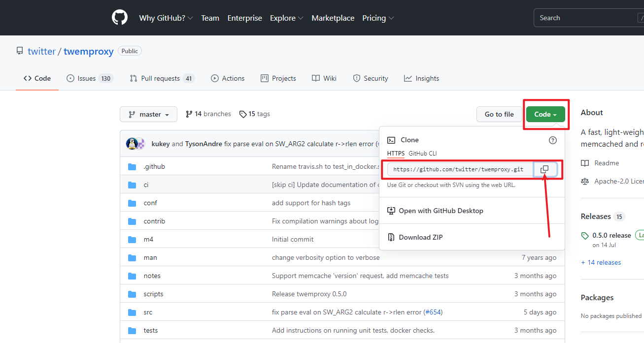Click the m4 folder icon
644x343 pixels.
[132, 240]
